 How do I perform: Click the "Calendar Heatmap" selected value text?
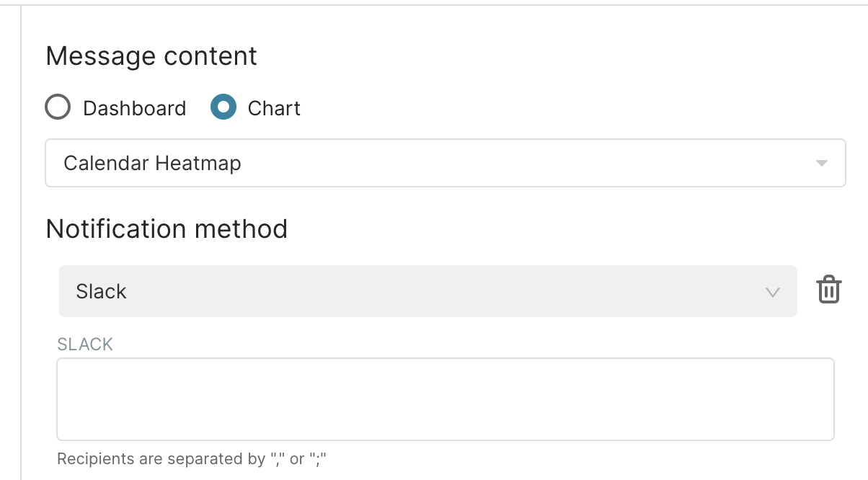(152, 163)
